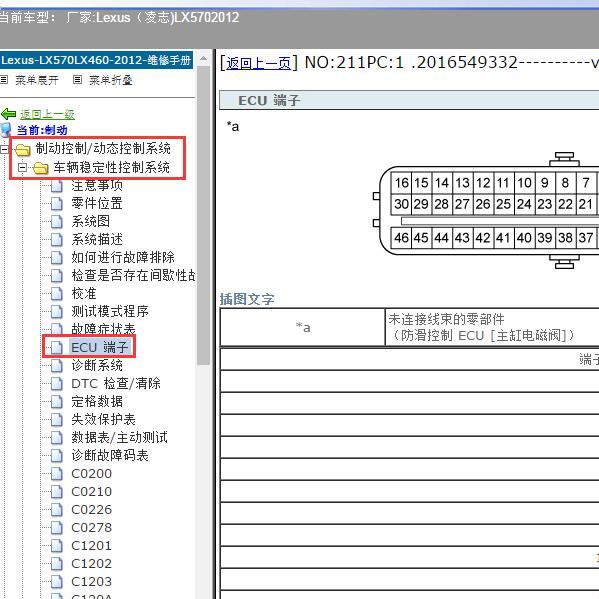Collapse the 制动控制/动态控制系统 tree node
Screen dimensions: 599x599
point(4,149)
